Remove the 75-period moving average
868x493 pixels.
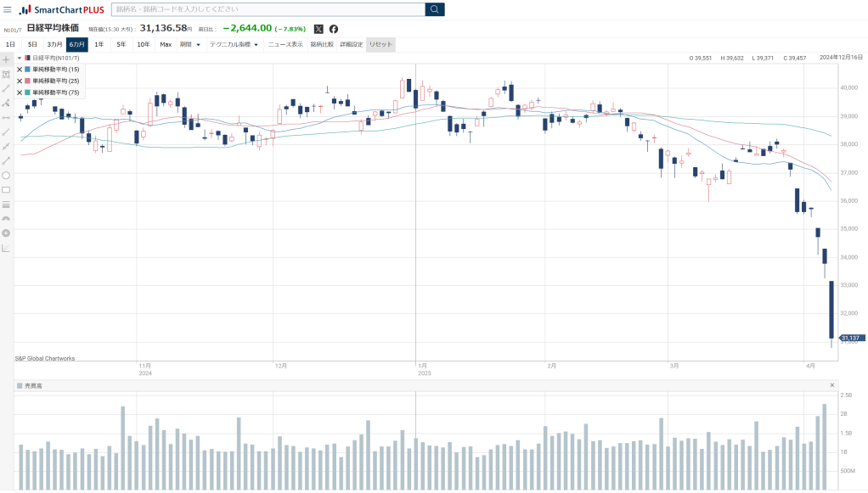coord(20,92)
